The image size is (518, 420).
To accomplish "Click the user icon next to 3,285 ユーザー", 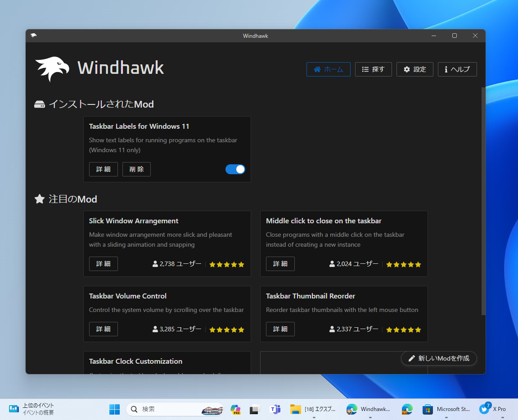I will [155, 329].
